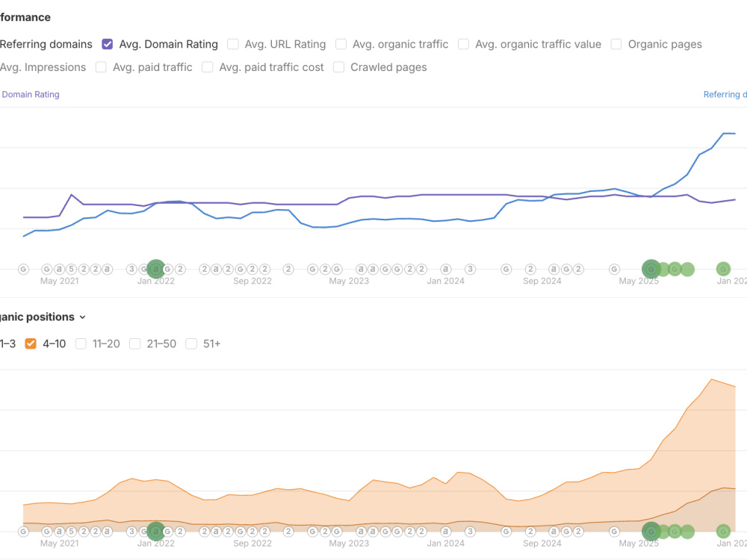Click 'Sep 2024' label under lower chart
747x560 pixels.
coord(542,544)
